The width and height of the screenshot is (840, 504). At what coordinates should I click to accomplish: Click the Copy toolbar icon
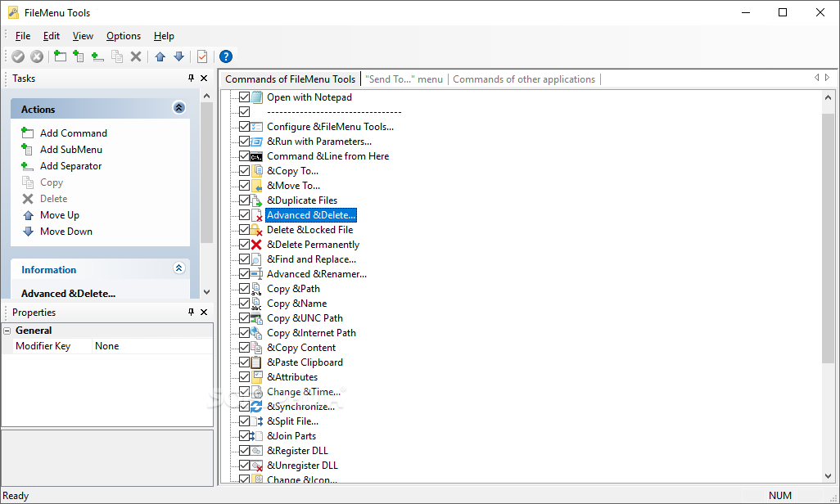click(x=117, y=56)
